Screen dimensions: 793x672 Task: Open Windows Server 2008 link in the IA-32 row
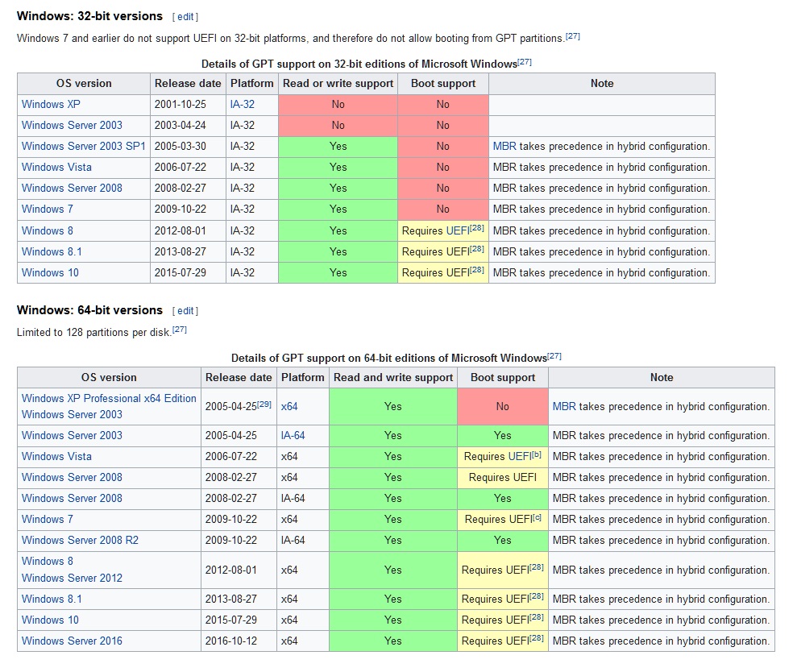click(x=72, y=188)
